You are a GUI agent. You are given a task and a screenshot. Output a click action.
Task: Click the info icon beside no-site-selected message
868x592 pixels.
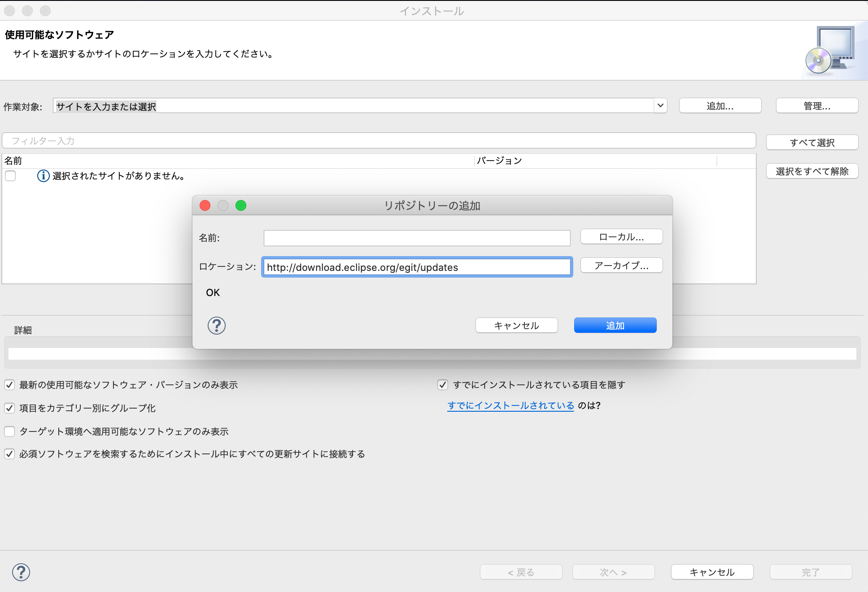pyautogui.click(x=43, y=176)
